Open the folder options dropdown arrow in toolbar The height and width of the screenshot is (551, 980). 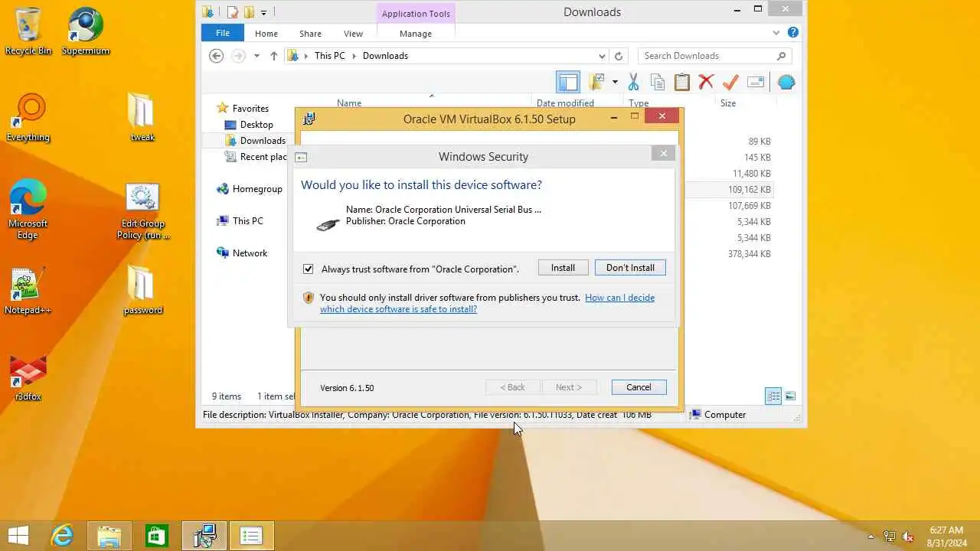(614, 82)
